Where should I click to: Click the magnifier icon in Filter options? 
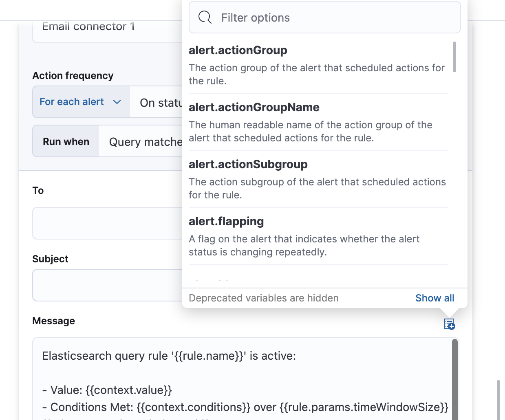tap(205, 17)
